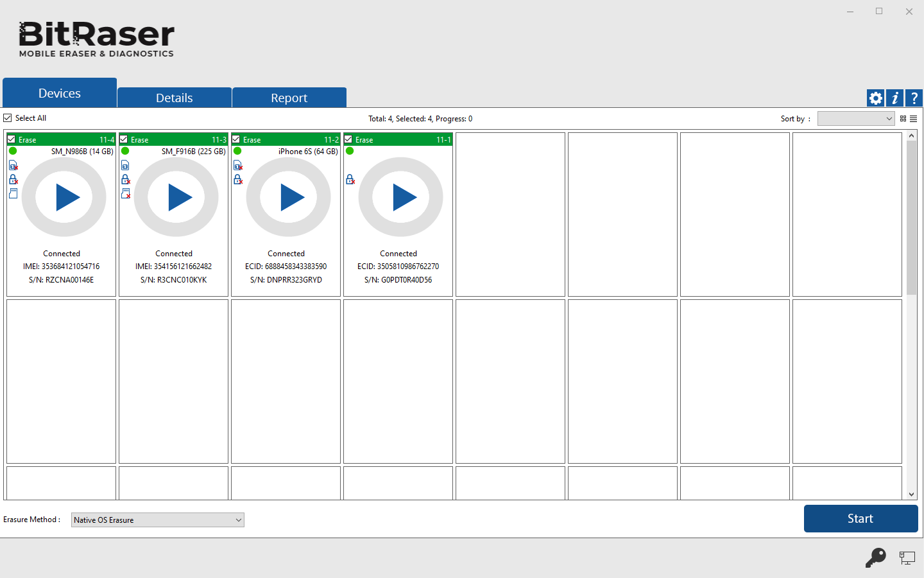Select IMEI: 354156121662482 text
924x578 pixels.
[x=174, y=267]
